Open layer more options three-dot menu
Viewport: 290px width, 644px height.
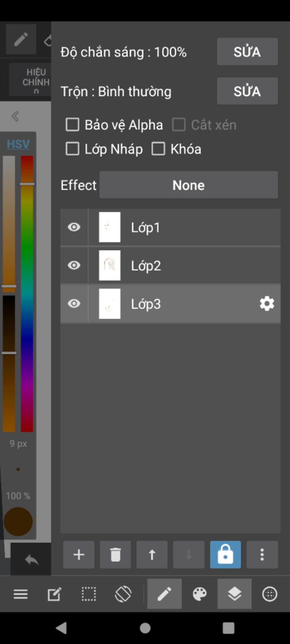click(x=262, y=555)
